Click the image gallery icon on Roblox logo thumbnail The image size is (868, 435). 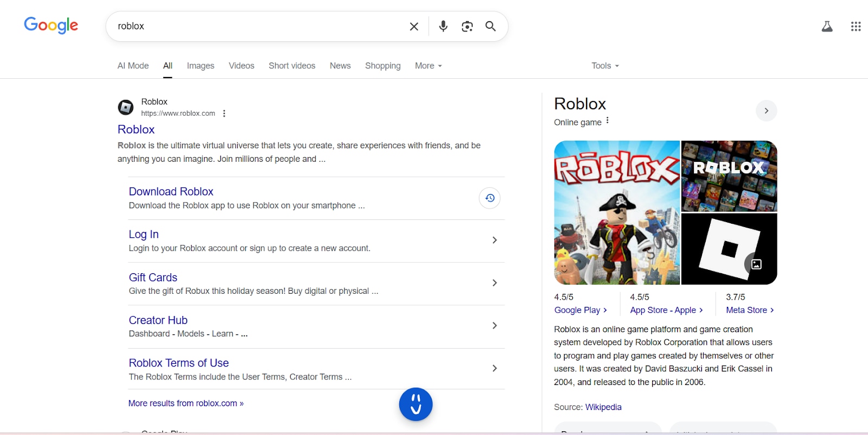pyautogui.click(x=756, y=264)
